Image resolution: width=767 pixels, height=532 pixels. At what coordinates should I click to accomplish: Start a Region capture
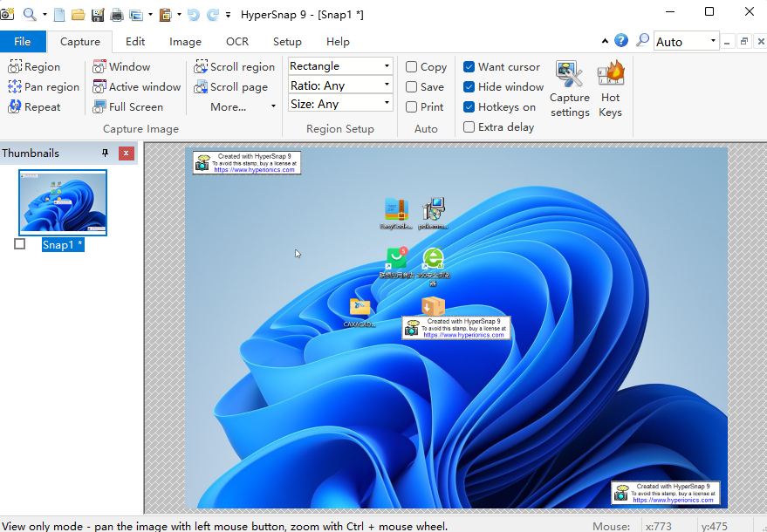coord(34,67)
